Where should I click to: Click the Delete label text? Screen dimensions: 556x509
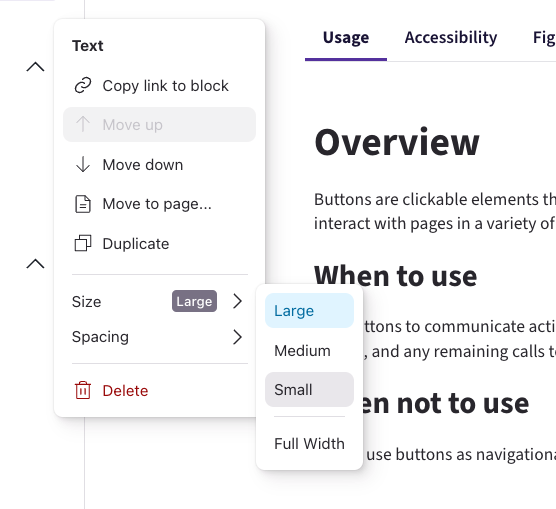(125, 391)
